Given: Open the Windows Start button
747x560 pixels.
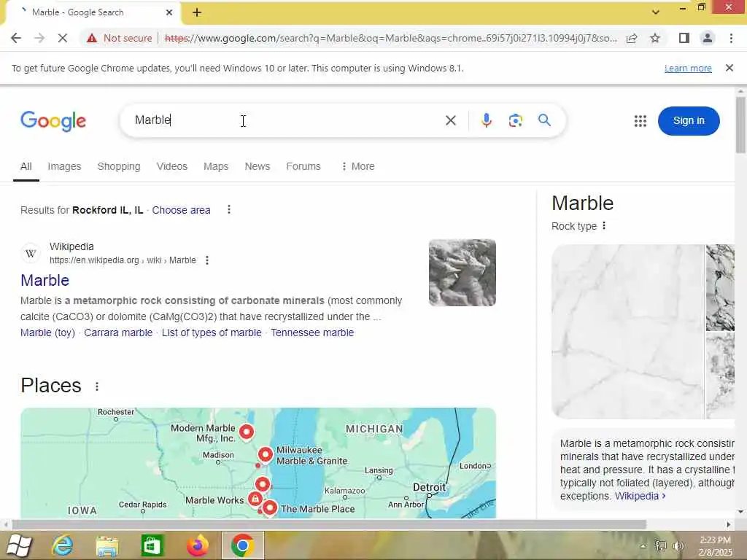Looking at the screenshot, I should click(x=19, y=545).
